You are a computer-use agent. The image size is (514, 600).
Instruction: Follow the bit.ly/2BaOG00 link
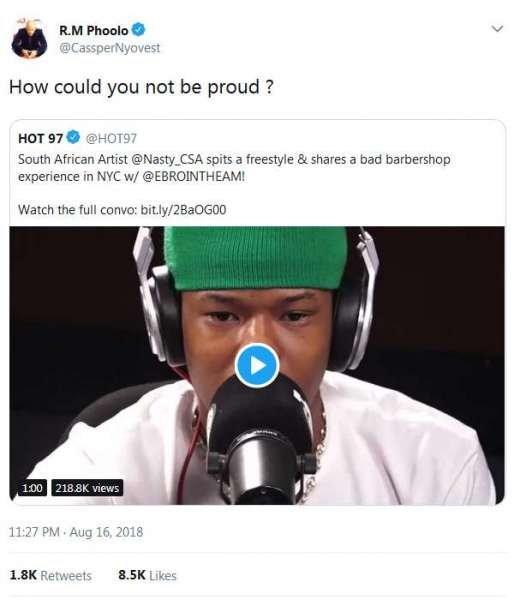(183, 210)
